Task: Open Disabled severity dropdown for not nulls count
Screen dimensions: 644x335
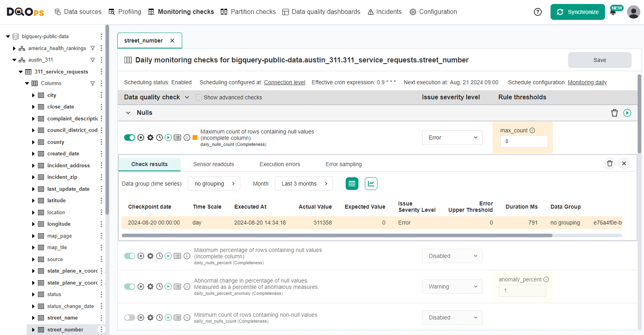Action: pos(452,318)
